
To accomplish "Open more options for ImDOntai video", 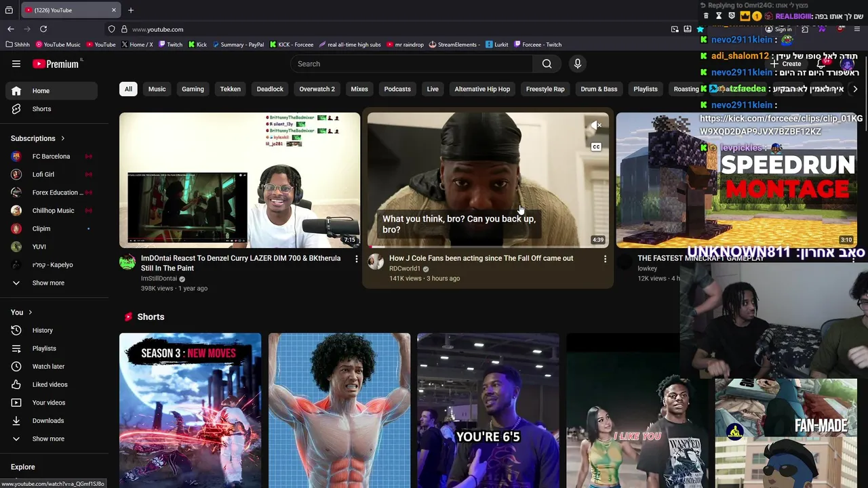I will 357,259.
